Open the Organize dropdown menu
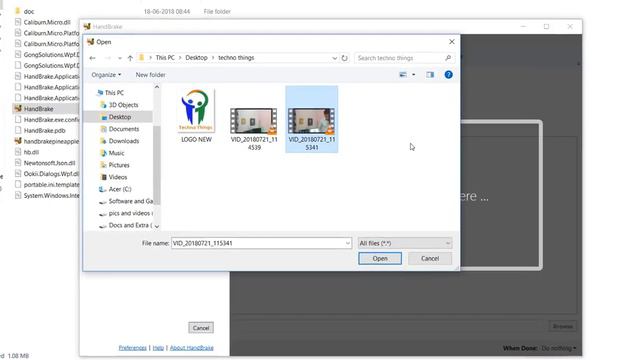Viewport: 640px width, 360px height. click(x=106, y=75)
